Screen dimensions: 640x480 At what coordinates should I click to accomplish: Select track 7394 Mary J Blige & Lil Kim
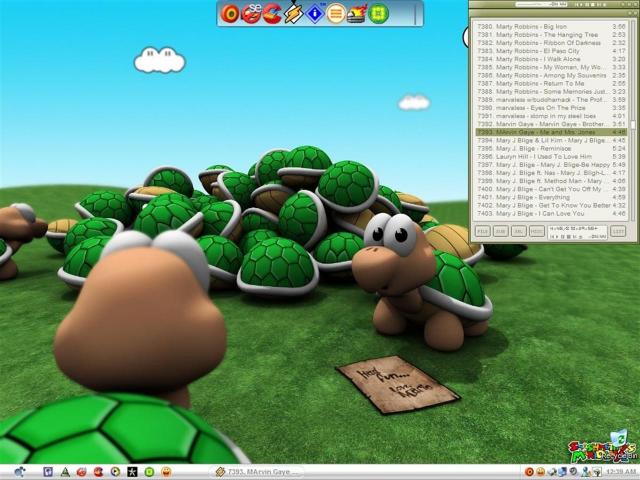coord(551,140)
